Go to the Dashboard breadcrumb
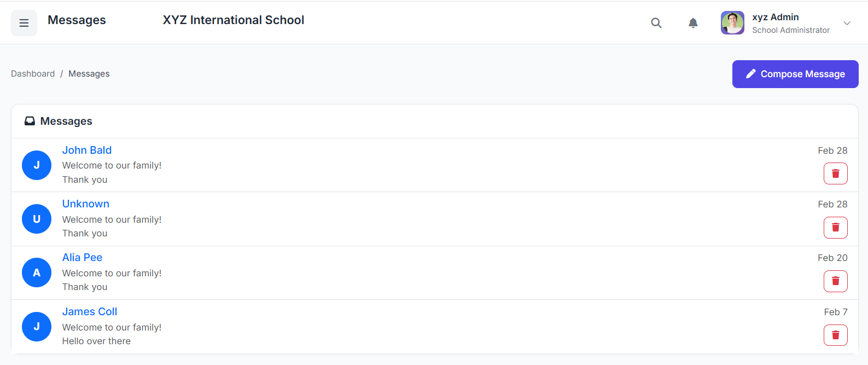The image size is (868, 365). [33, 74]
